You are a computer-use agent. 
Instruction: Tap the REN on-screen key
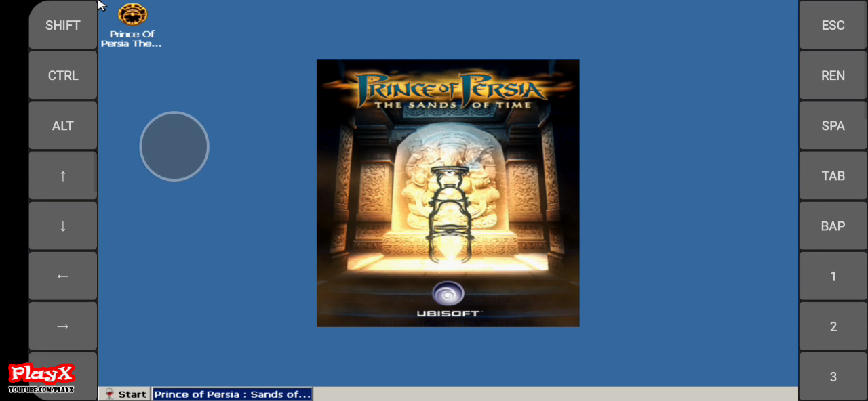pyautogui.click(x=833, y=75)
